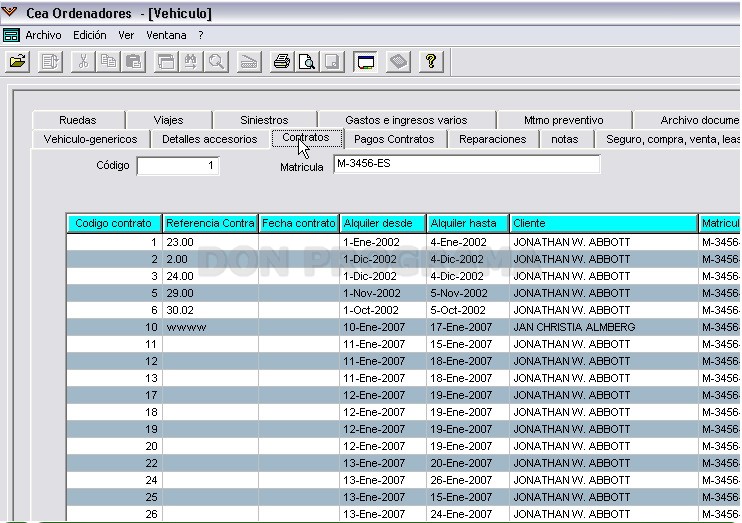Select the Vehiculo-genericos tab
This screenshot has height=523, width=742.
coord(90,139)
